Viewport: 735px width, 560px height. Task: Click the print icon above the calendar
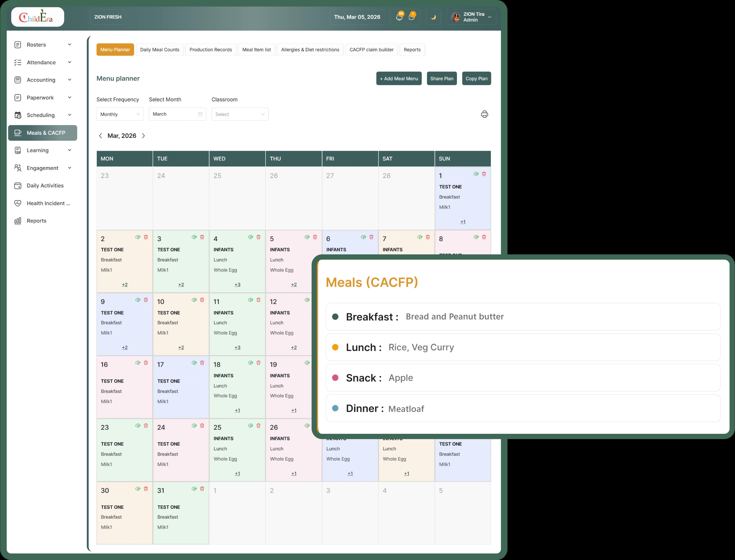point(484,114)
